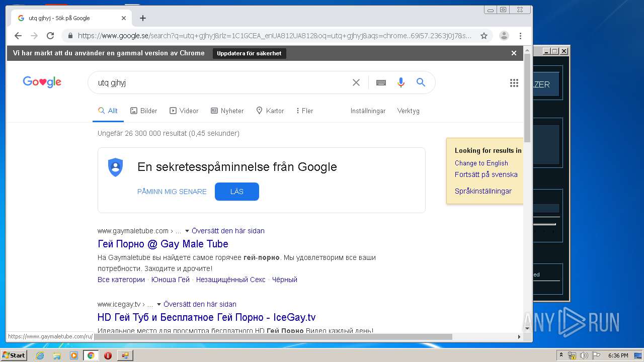
Task: Click the address bar URL
Action: pyautogui.click(x=275, y=36)
